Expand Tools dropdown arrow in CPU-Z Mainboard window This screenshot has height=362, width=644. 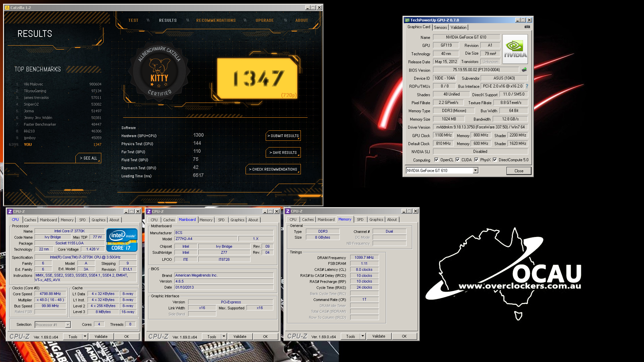tap(224, 336)
